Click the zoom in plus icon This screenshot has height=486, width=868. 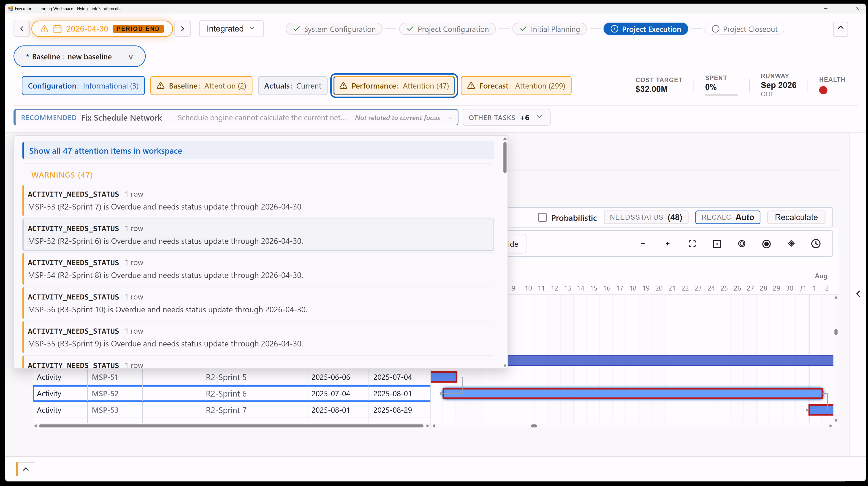pyautogui.click(x=667, y=244)
